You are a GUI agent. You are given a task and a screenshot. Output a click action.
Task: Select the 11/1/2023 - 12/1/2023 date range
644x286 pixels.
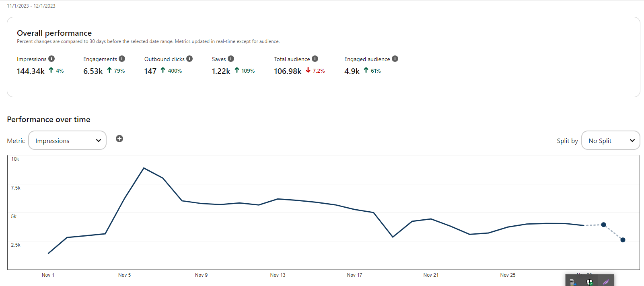(x=31, y=6)
